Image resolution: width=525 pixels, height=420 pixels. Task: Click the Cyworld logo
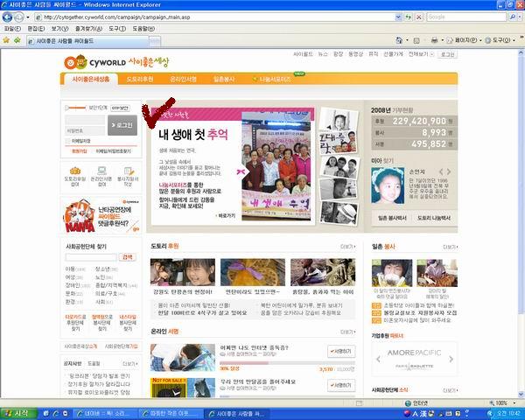pyautogui.click(x=94, y=62)
